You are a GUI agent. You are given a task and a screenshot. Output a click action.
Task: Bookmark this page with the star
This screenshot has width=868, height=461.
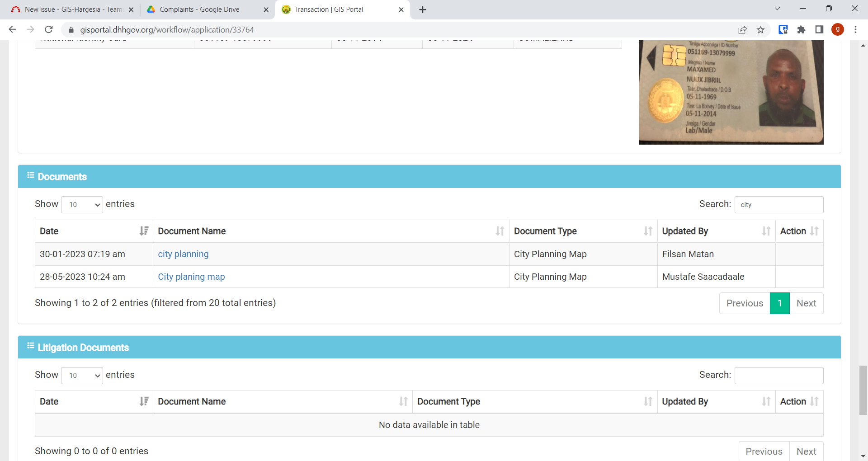tap(760, 30)
